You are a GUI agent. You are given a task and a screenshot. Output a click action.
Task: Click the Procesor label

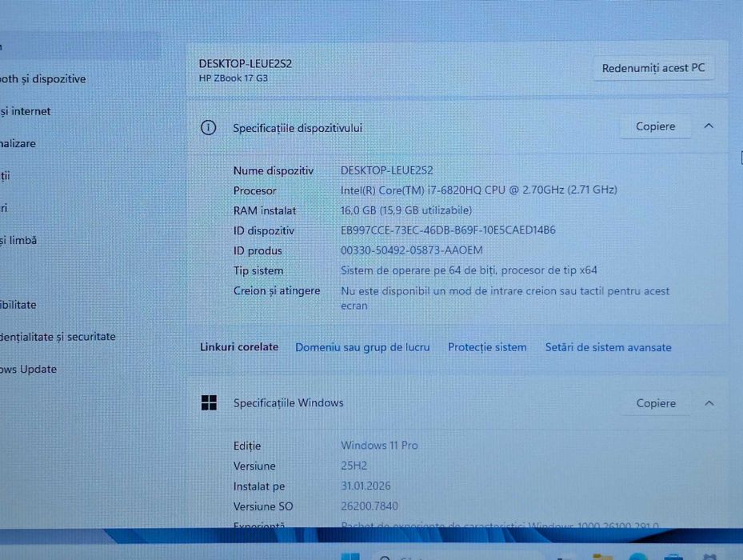[254, 190]
